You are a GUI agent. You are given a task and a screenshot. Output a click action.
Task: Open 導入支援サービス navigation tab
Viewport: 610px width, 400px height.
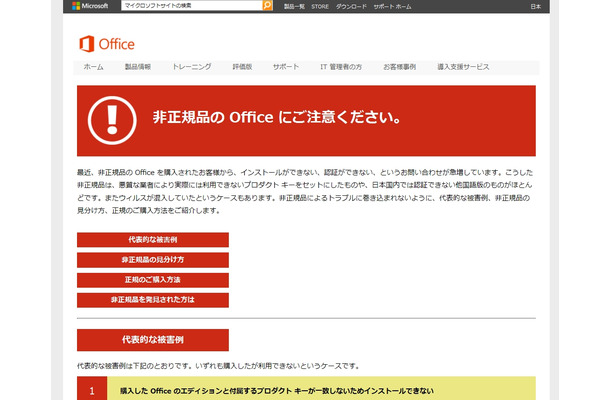pos(463,67)
